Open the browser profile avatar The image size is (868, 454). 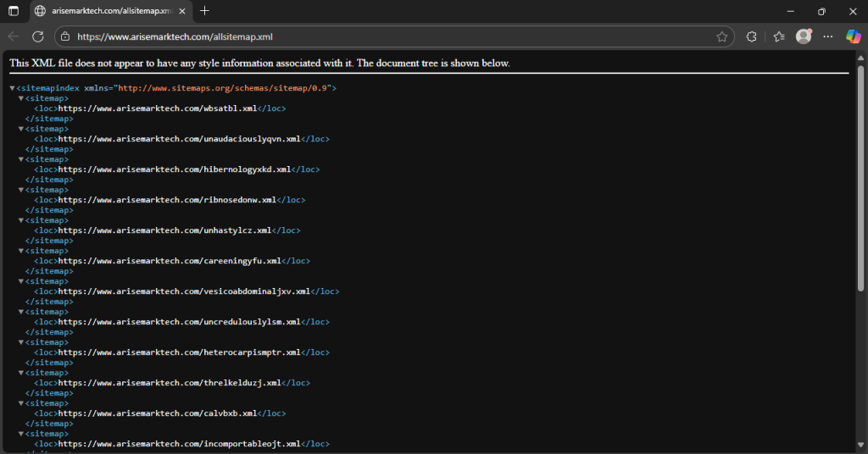pyautogui.click(x=804, y=36)
